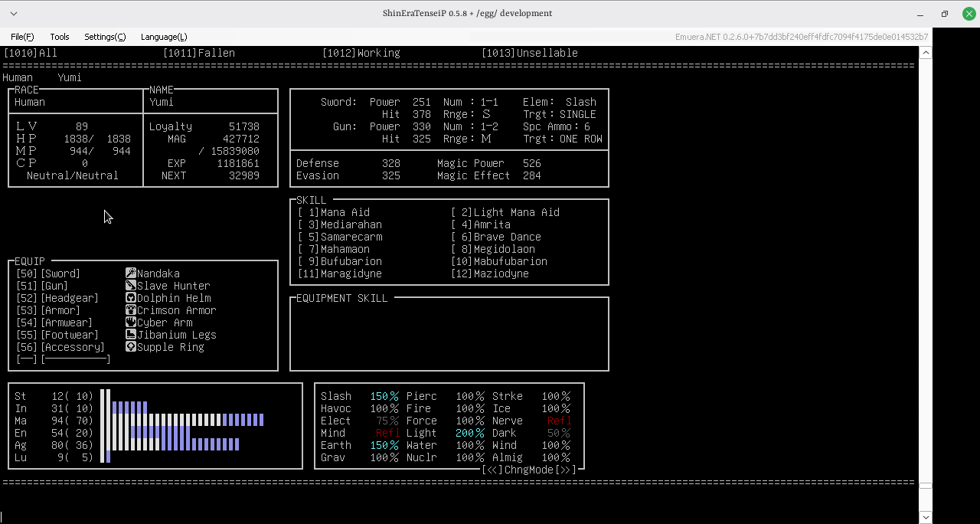Image resolution: width=980 pixels, height=524 pixels.
Task: Select the [1012]Working filter
Action: (361, 53)
